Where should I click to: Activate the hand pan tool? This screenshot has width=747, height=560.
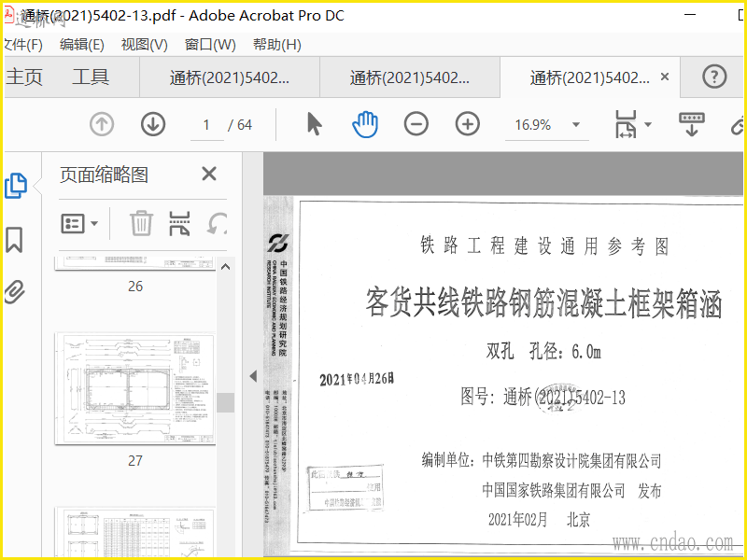coord(365,124)
